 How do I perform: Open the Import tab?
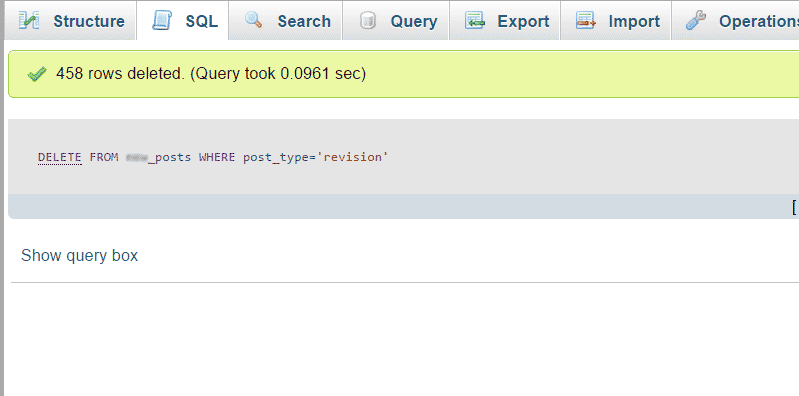point(616,21)
